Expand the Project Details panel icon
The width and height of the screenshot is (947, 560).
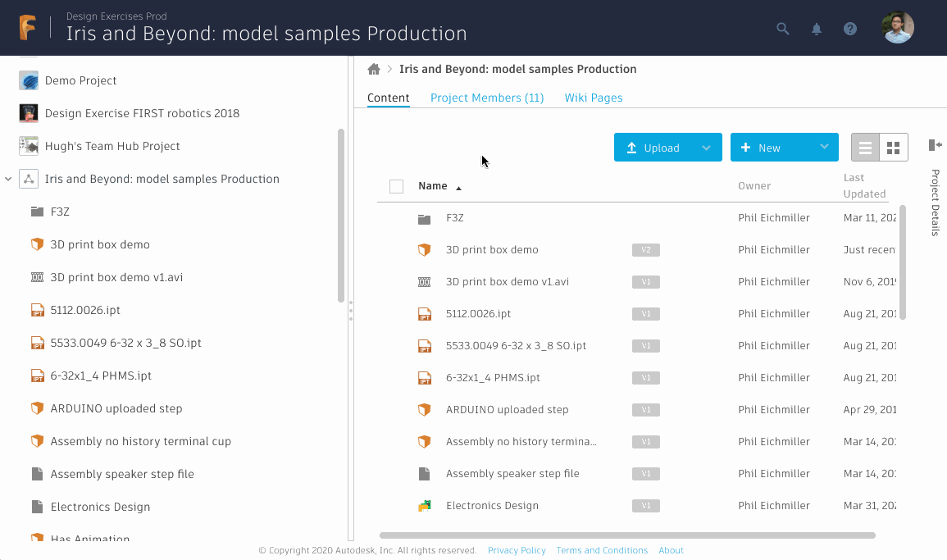(x=935, y=145)
